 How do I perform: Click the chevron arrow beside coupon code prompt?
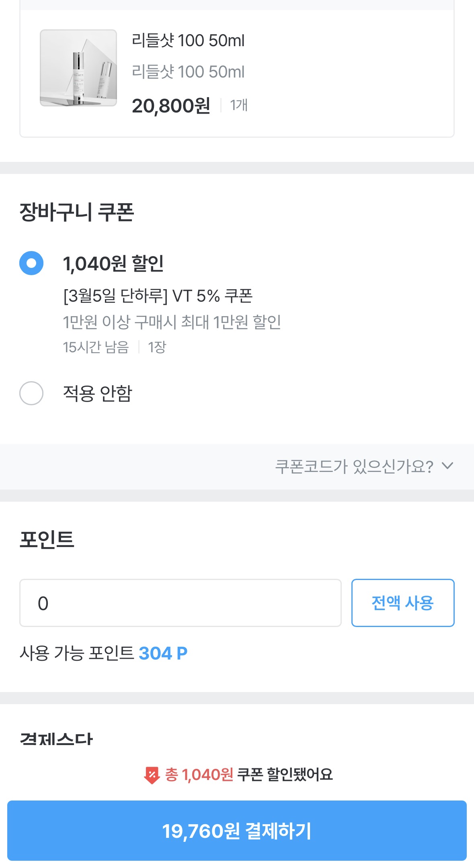447,466
